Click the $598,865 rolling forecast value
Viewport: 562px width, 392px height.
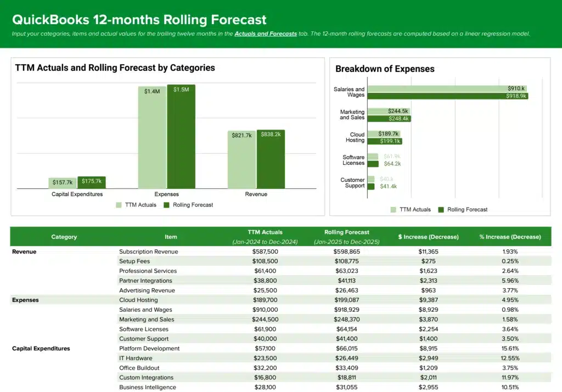point(347,252)
